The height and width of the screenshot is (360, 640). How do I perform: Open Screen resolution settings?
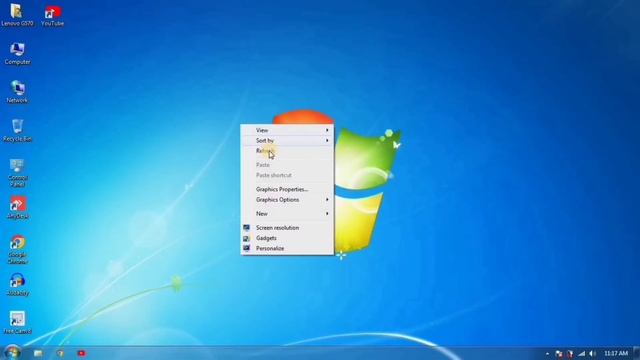point(287,228)
